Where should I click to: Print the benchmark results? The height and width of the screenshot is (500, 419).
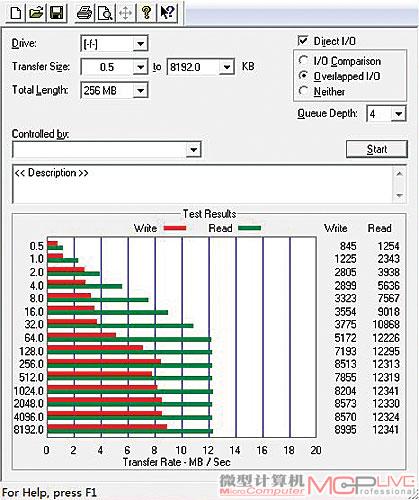pyautogui.click(x=84, y=13)
